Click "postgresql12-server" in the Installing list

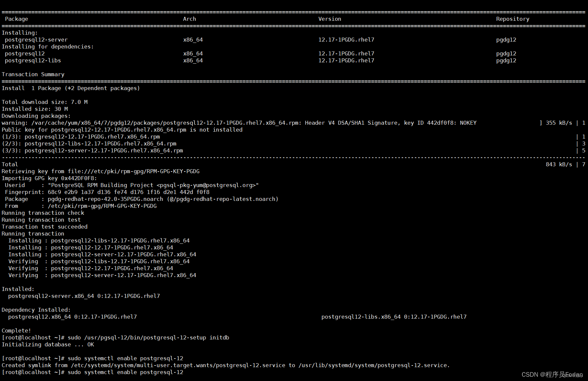pyautogui.click(x=36, y=40)
